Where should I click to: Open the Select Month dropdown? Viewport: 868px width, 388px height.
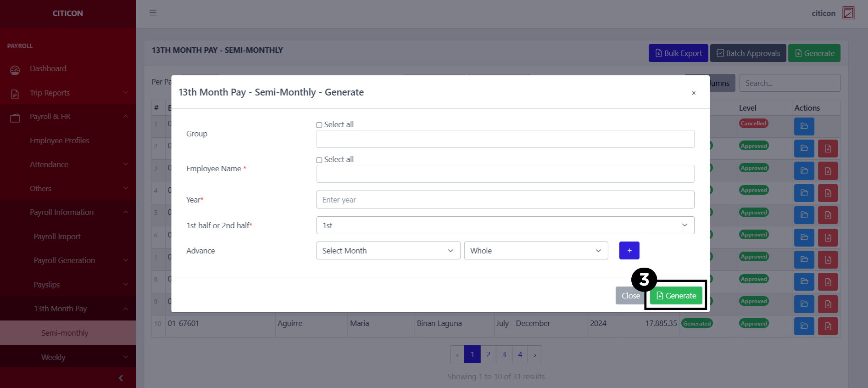(x=388, y=251)
